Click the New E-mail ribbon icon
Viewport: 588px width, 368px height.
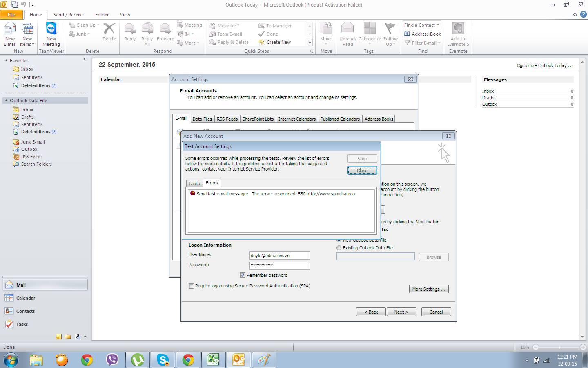[10, 34]
